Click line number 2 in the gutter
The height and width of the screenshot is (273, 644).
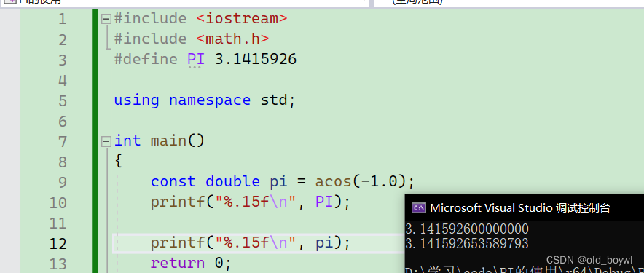[62, 39]
